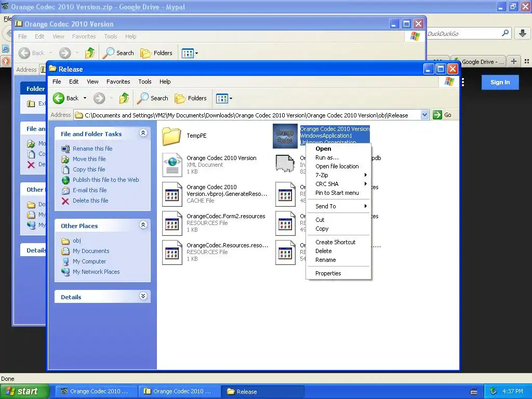Go up one folder in Release window
This screenshot has width=532, height=399.
[124, 98]
